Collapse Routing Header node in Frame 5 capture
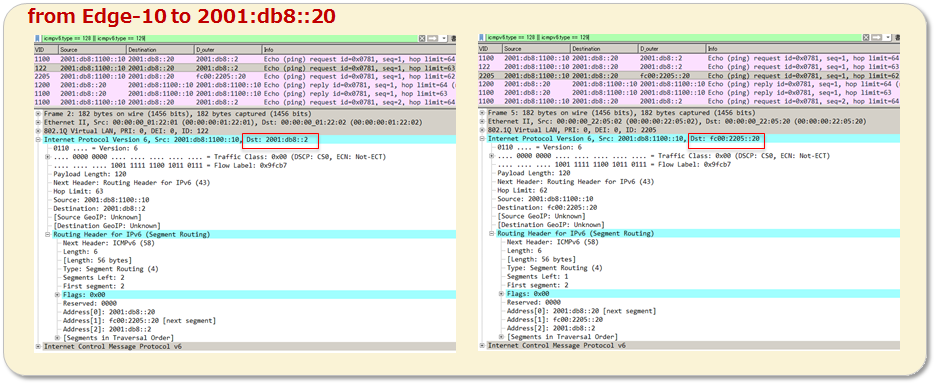936x385 pixels. click(492, 233)
